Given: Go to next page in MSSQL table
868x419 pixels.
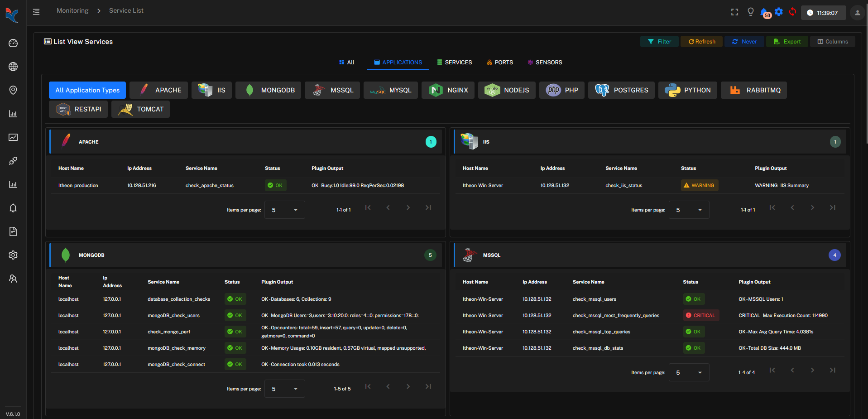Looking at the screenshot, I should 812,370.
